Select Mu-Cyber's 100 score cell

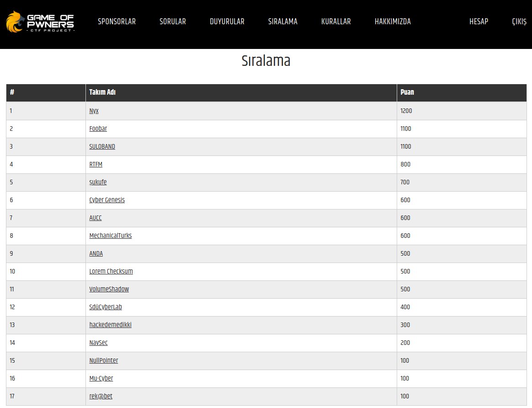click(x=462, y=378)
